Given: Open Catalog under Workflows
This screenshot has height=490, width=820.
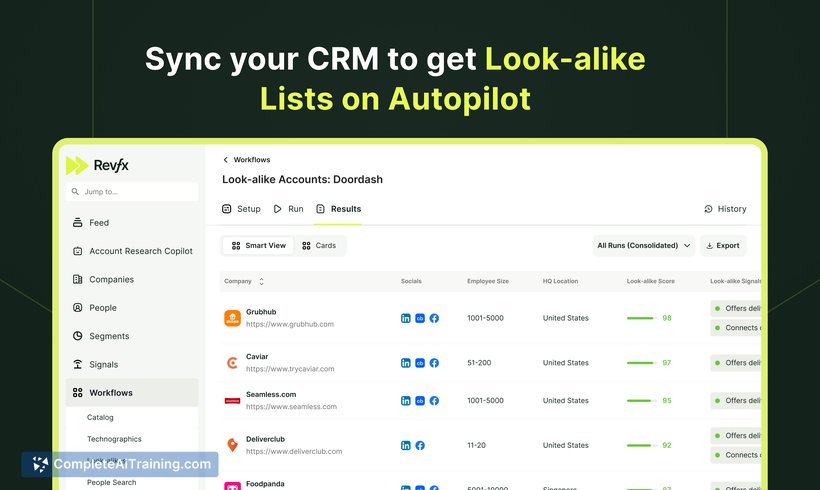Looking at the screenshot, I should pos(100,417).
